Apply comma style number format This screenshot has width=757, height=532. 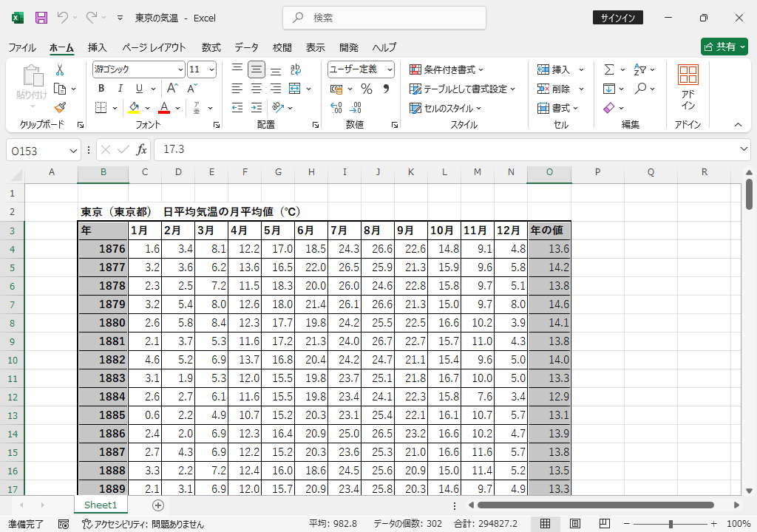coord(386,89)
